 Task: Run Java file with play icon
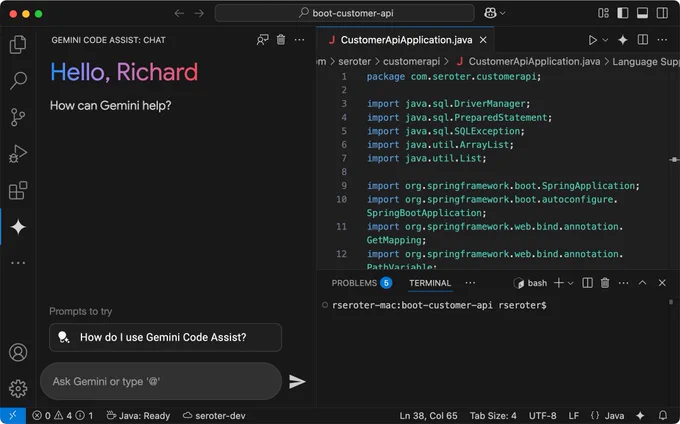click(592, 40)
